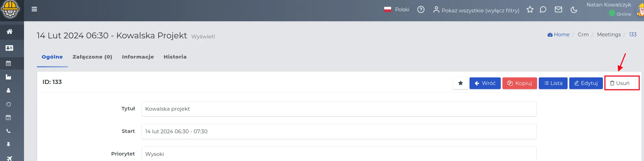
Task: Open the hamburger menu icon
Action: (34, 9)
